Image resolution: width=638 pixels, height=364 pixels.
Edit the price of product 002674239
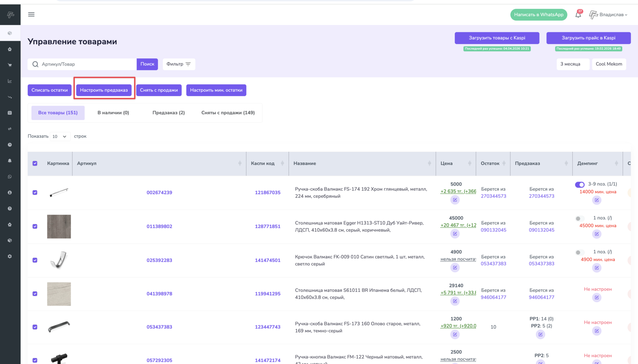point(455,200)
